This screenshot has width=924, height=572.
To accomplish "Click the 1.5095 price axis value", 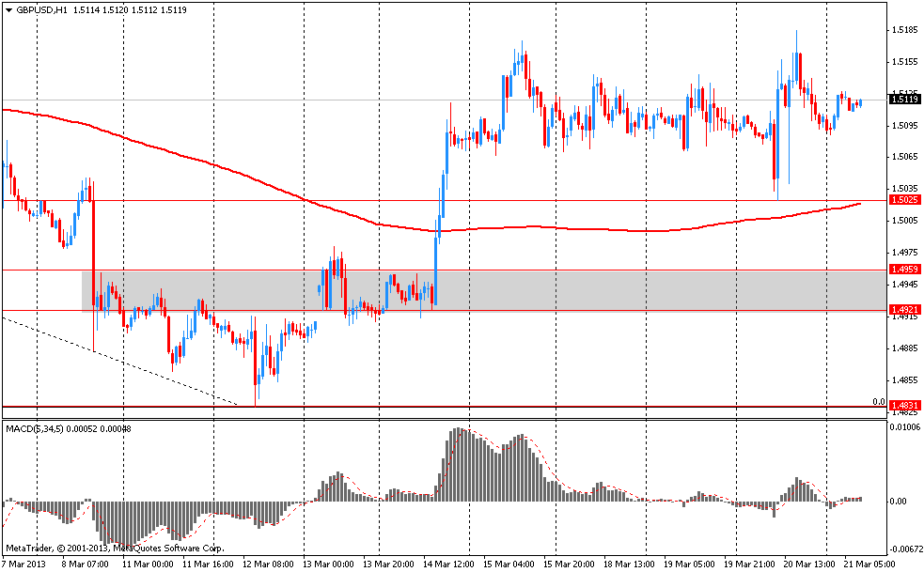I will [x=904, y=125].
